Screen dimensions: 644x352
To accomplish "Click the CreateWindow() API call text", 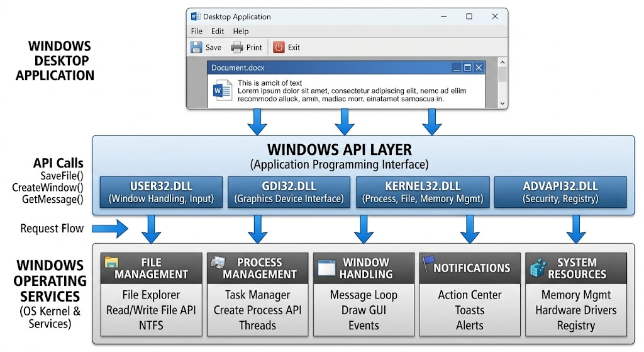I will click(x=48, y=188).
